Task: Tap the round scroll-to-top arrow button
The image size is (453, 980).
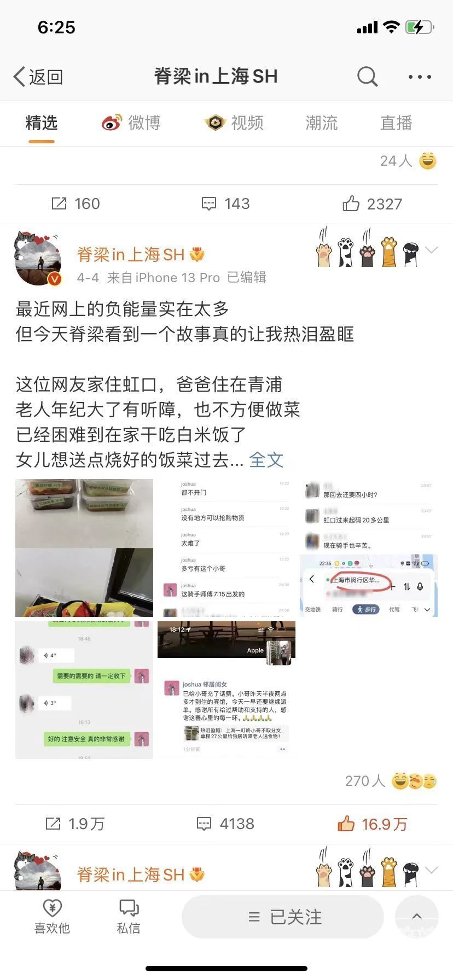Action: click(417, 917)
